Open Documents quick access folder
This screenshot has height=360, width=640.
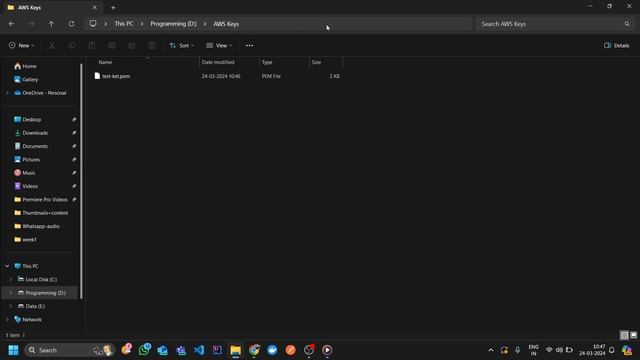click(35, 146)
